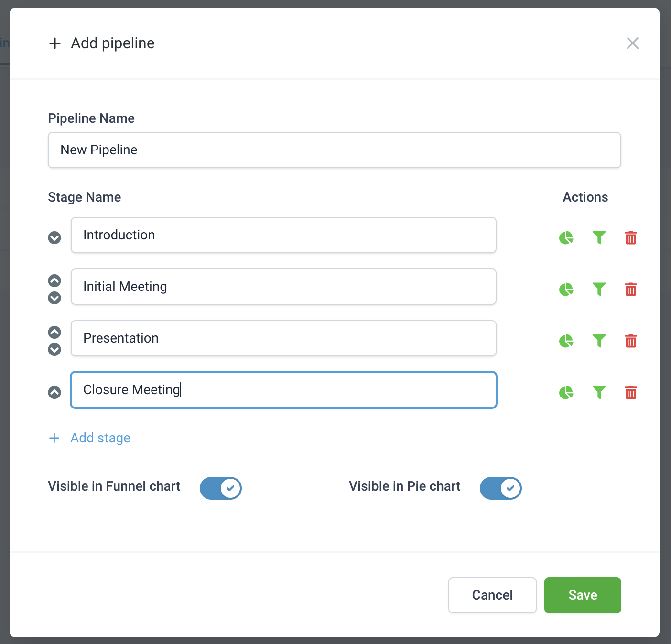Cancel the pipeline creation
Viewport: 671px width, 644px height.
point(492,595)
